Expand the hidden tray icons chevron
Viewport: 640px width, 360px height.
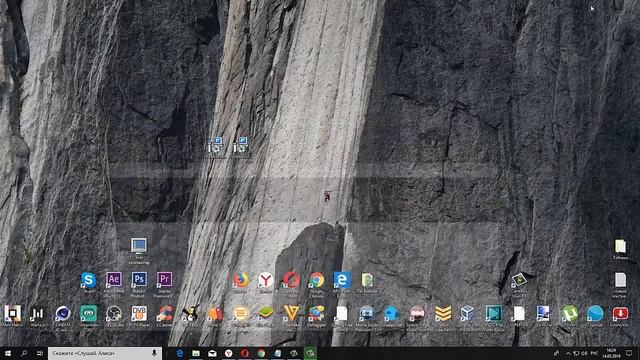[x=568, y=353]
